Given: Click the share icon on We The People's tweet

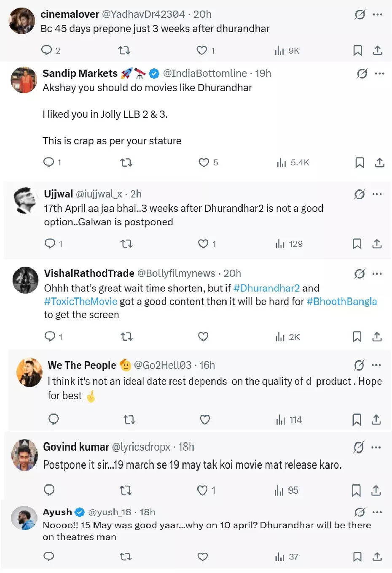Looking at the screenshot, I should coord(376,420).
